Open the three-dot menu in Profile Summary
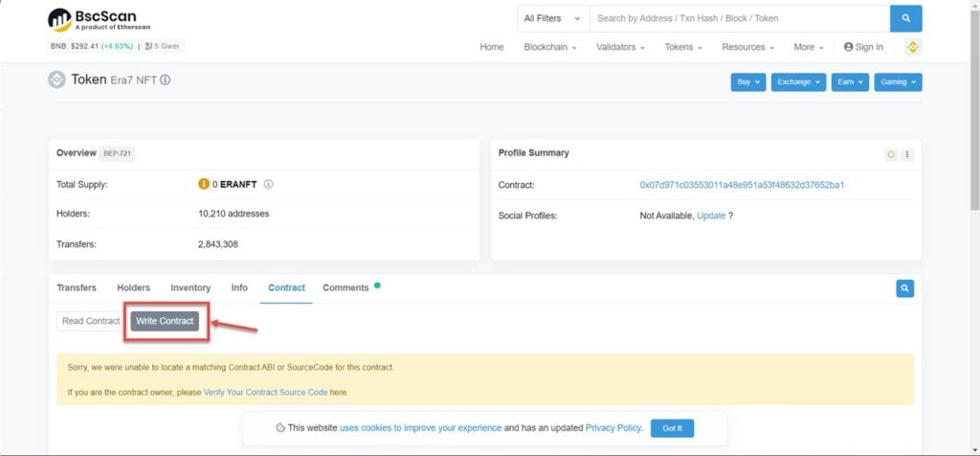This screenshot has height=456, width=980. pos(907,154)
